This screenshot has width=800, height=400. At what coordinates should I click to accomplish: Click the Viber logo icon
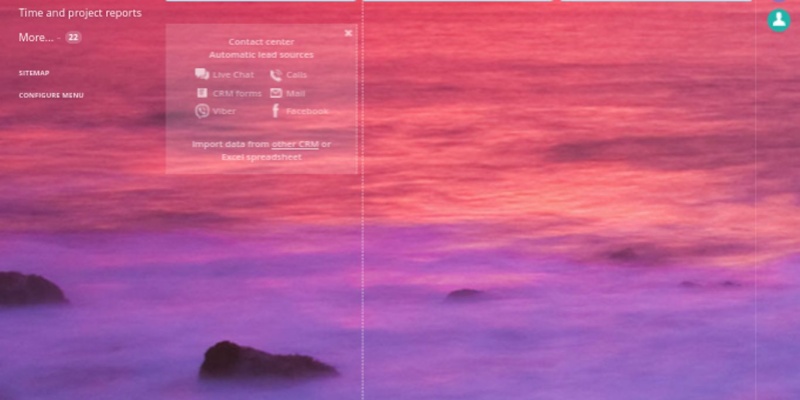[201, 111]
